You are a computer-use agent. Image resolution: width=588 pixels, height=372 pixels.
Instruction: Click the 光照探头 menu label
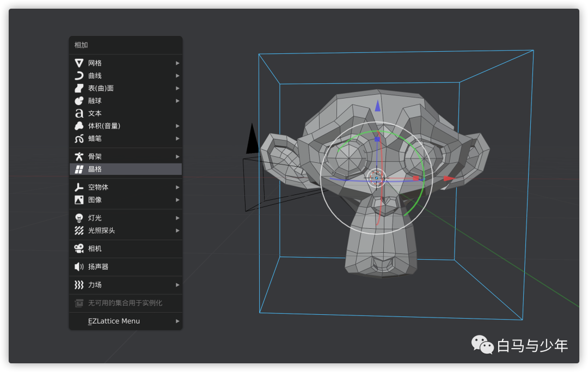pyautogui.click(x=102, y=230)
